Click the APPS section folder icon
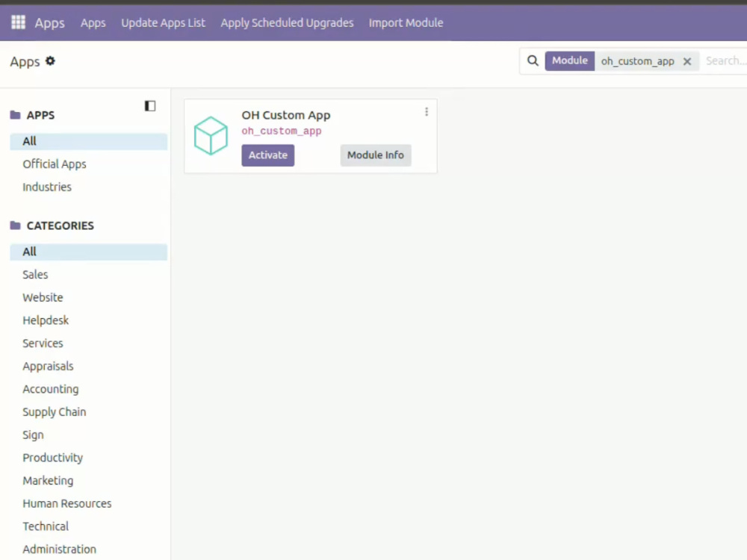This screenshot has height=560, width=747. pyautogui.click(x=15, y=115)
